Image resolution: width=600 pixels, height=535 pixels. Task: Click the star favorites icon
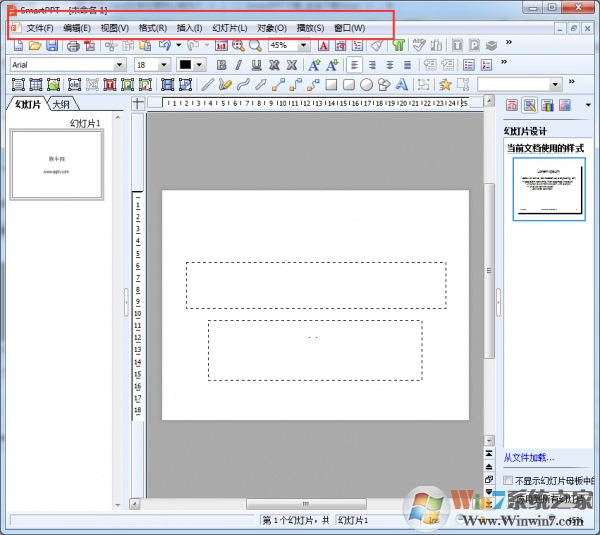[445, 85]
